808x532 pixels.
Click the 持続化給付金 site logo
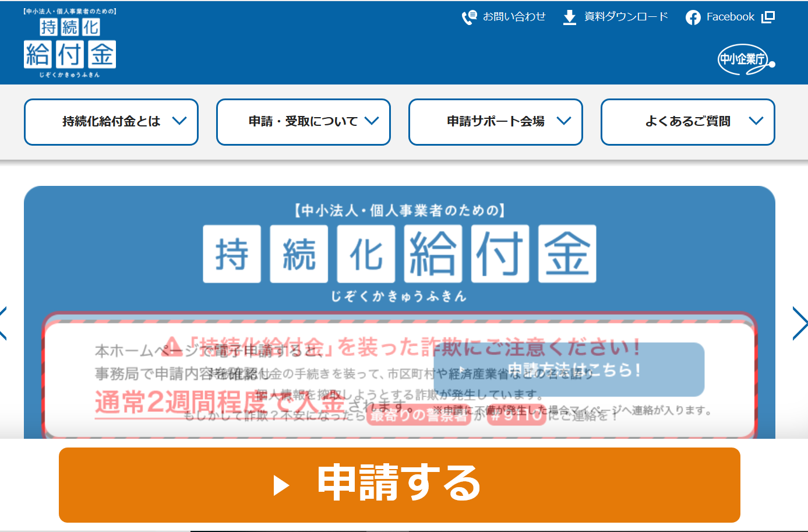click(70, 44)
